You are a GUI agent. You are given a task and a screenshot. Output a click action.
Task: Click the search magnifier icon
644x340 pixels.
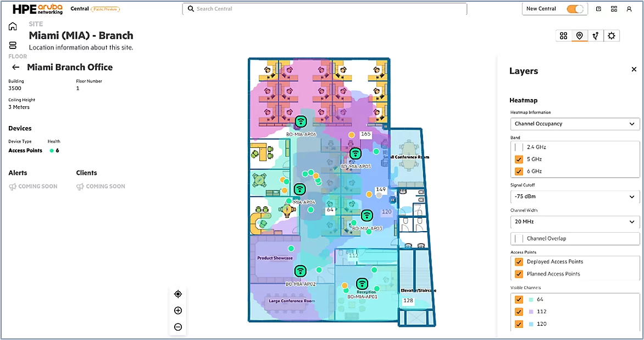click(x=191, y=9)
